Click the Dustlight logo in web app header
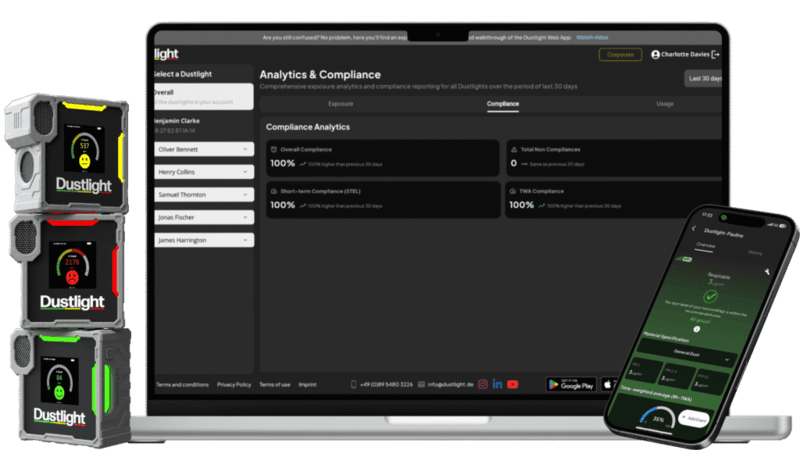Viewport: 800px width, 450px height. tap(166, 54)
